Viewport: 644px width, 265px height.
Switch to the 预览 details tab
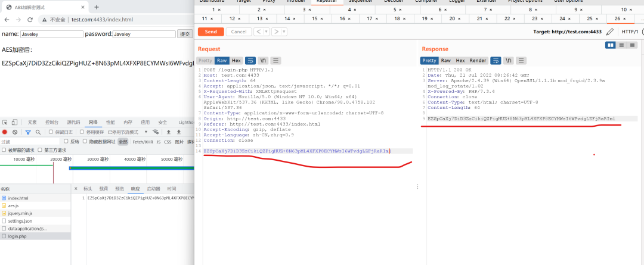[119, 189]
